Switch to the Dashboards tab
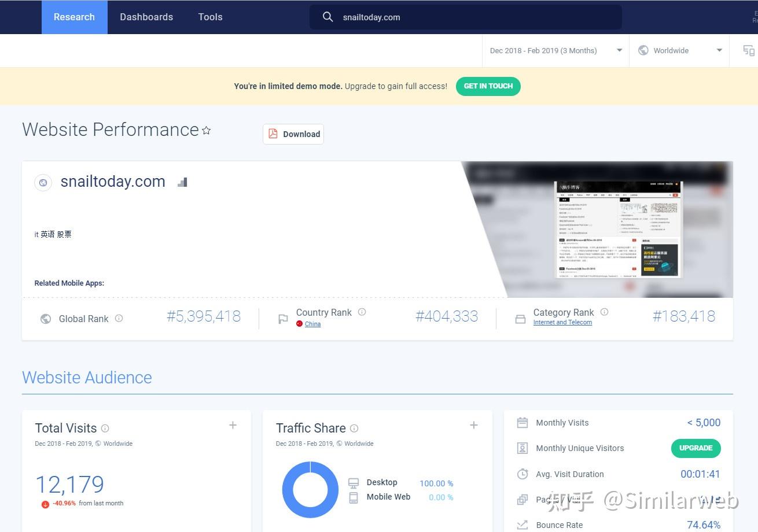758x532 pixels. click(x=146, y=17)
